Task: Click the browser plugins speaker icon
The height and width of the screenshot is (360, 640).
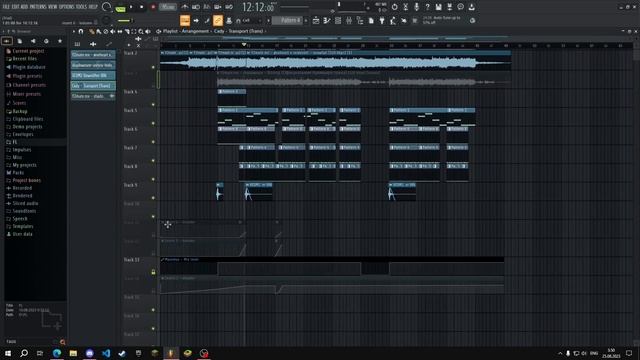Action: pos(33,41)
